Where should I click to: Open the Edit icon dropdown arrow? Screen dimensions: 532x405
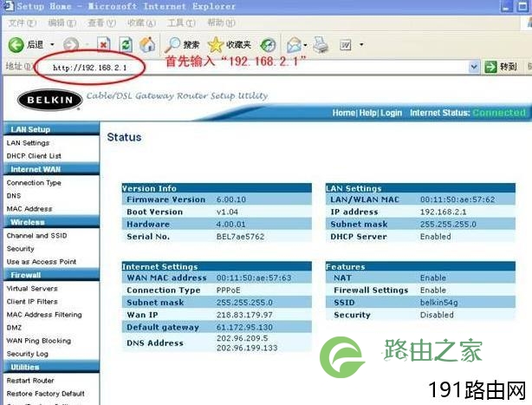pyautogui.click(x=361, y=44)
